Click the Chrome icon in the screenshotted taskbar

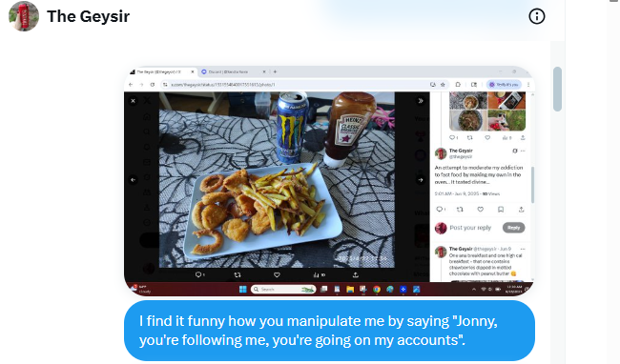tap(377, 290)
